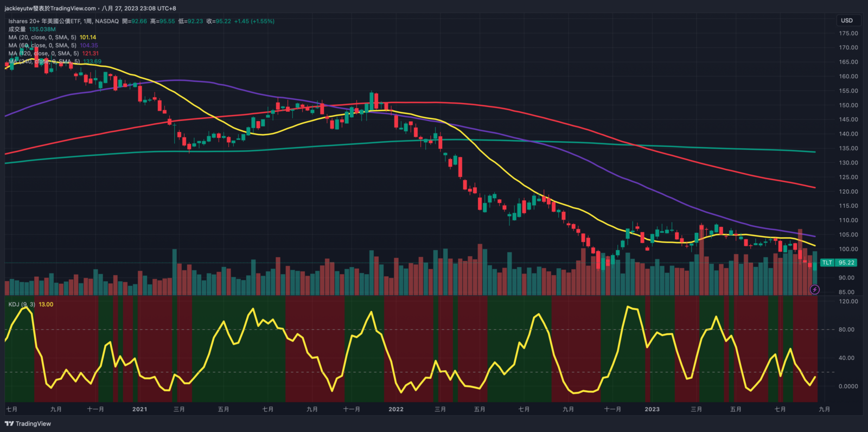This screenshot has height=432, width=868.
Task: Click the TLT 95.22 price label
Action: pyautogui.click(x=838, y=263)
